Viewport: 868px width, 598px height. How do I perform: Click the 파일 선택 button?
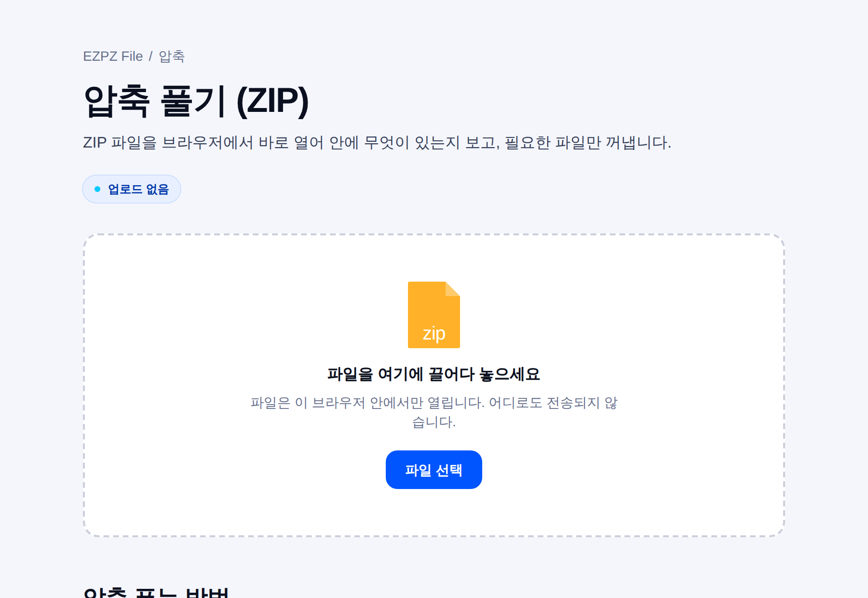tap(434, 470)
